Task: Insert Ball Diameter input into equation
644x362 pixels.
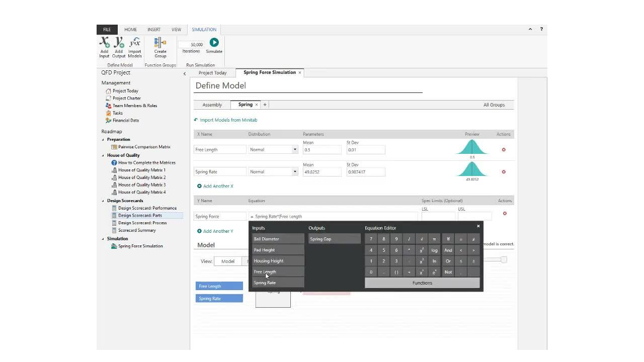Action: click(278, 239)
